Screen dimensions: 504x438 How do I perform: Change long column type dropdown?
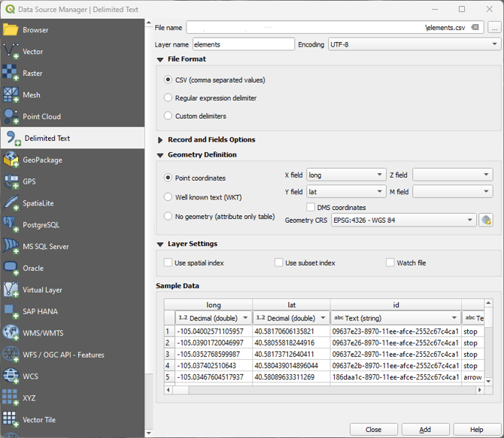coord(214,318)
